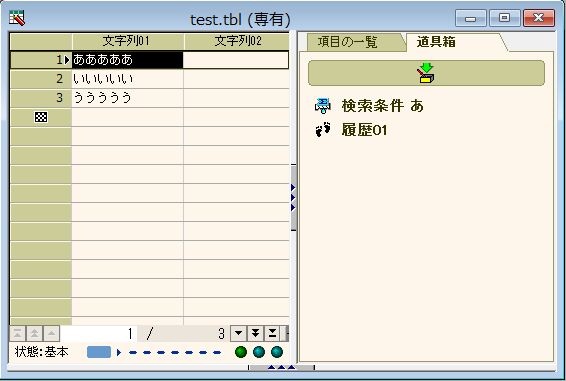Click the toolbox import button with green arrow
Image resolution: width=566 pixels, height=381 pixels.
coord(426,73)
